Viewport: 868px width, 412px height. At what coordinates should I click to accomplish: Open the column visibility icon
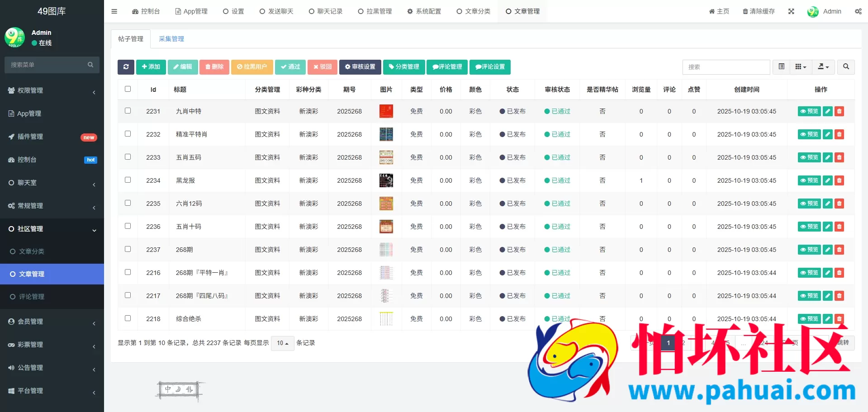click(x=800, y=67)
